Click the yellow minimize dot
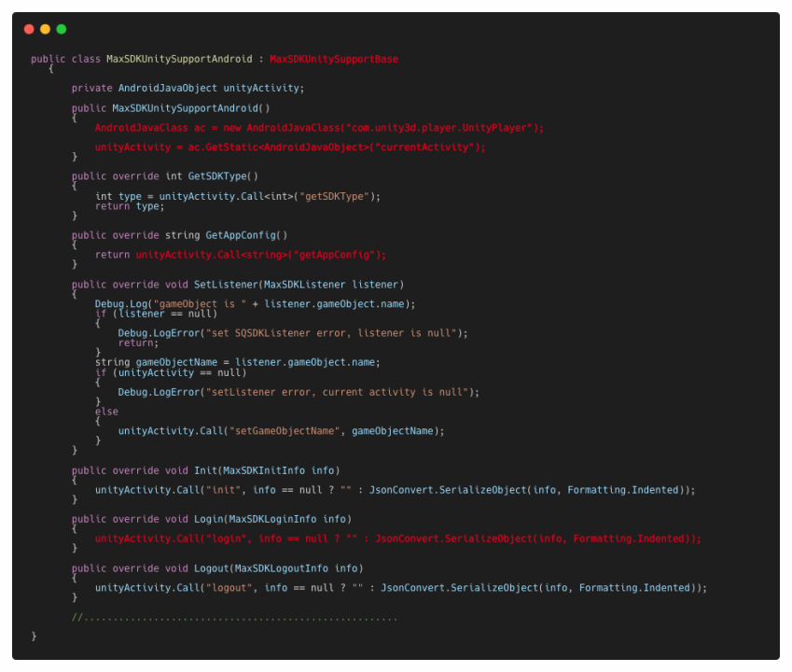This screenshot has width=792, height=672. pyautogui.click(x=45, y=29)
